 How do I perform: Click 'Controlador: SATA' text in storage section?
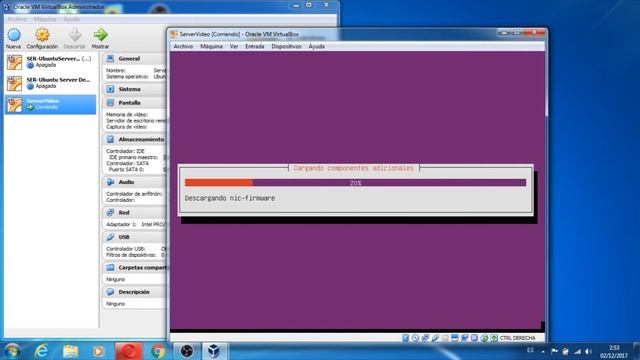[x=127, y=163]
